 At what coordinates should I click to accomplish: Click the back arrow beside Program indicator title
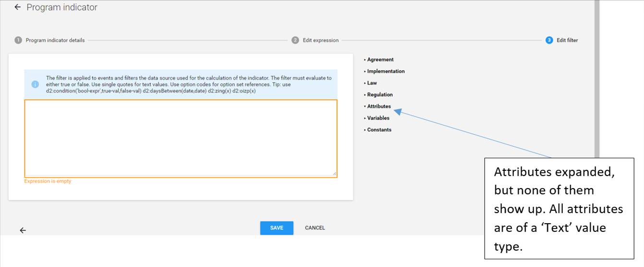[x=18, y=7]
